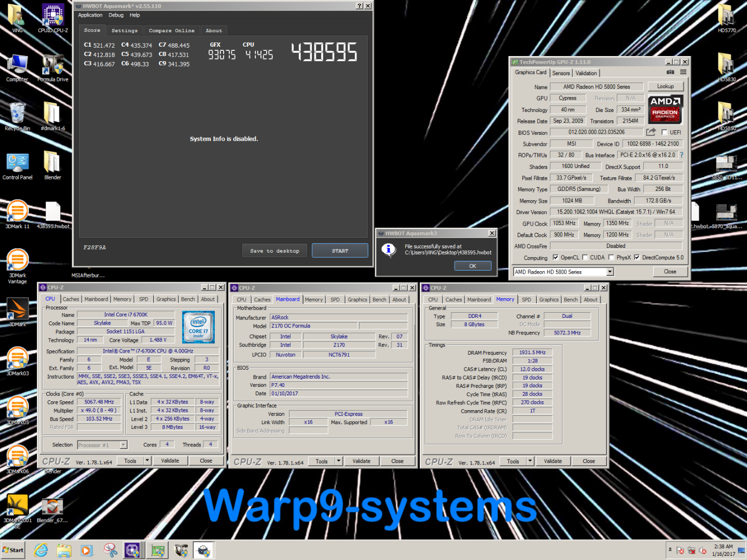Toggle the DirectCompute 5.0 checkbox
This screenshot has height=560, width=747.
point(637,257)
